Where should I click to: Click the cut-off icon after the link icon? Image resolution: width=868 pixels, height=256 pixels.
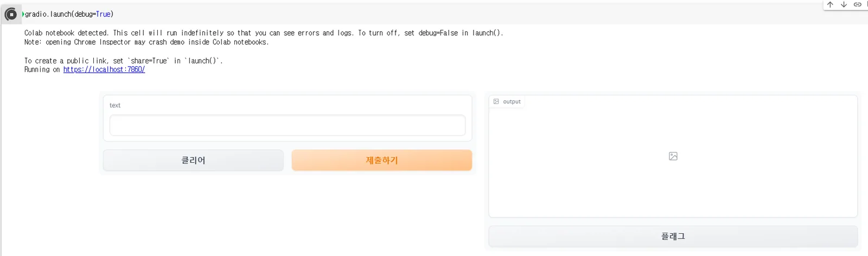click(x=866, y=4)
